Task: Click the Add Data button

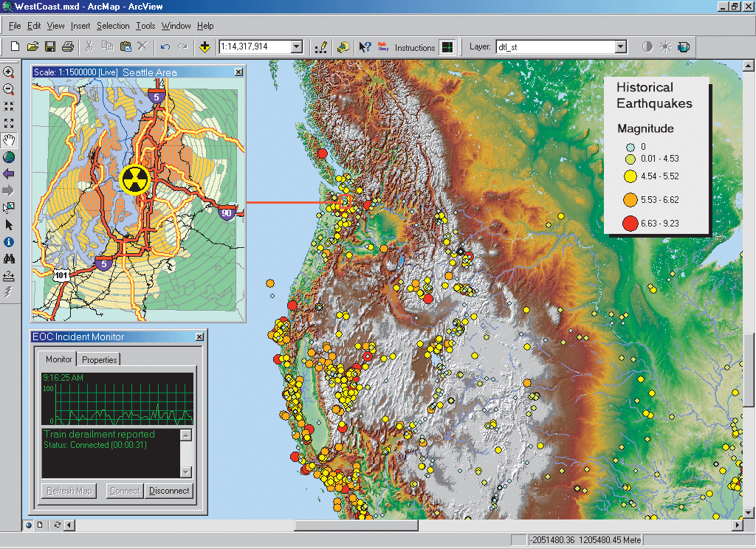Action: tap(205, 47)
